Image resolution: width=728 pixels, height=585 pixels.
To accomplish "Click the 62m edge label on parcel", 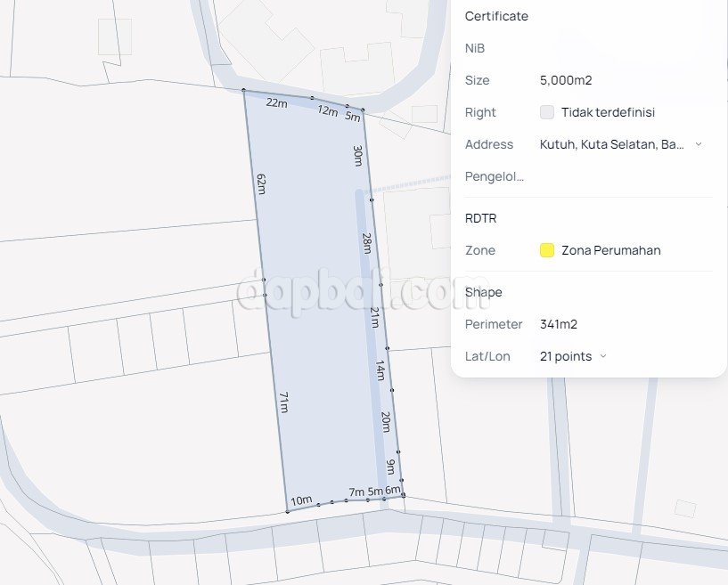I will pos(261,184).
